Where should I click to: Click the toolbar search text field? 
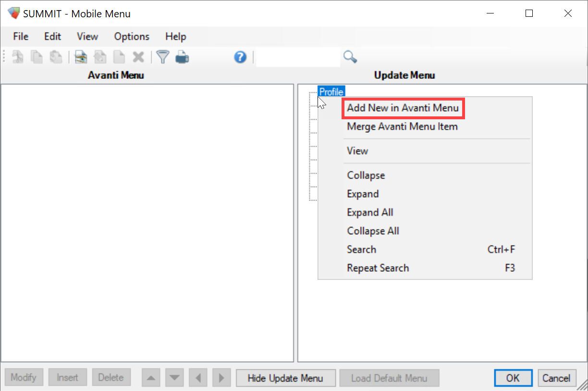pos(298,57)
